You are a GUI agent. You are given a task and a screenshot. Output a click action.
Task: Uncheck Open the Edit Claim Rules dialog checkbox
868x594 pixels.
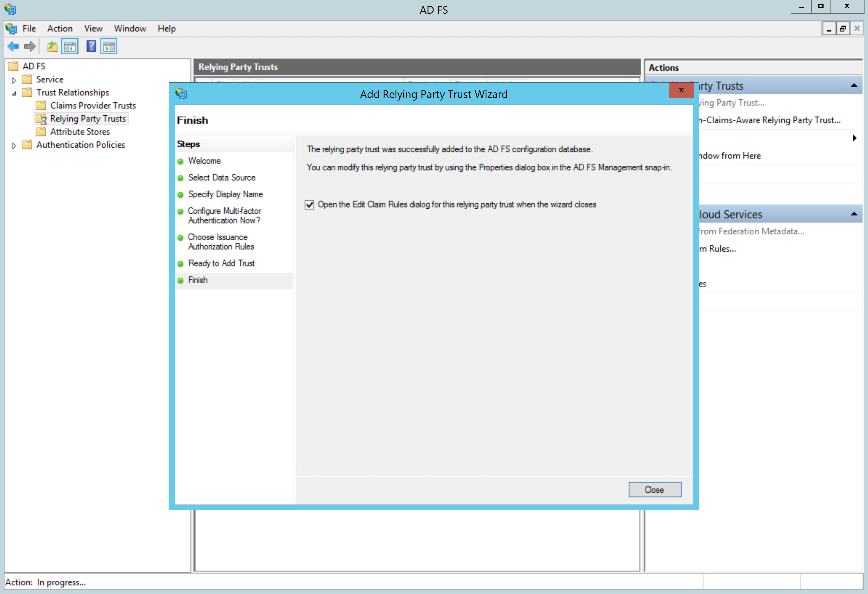[x=309, y=205]
